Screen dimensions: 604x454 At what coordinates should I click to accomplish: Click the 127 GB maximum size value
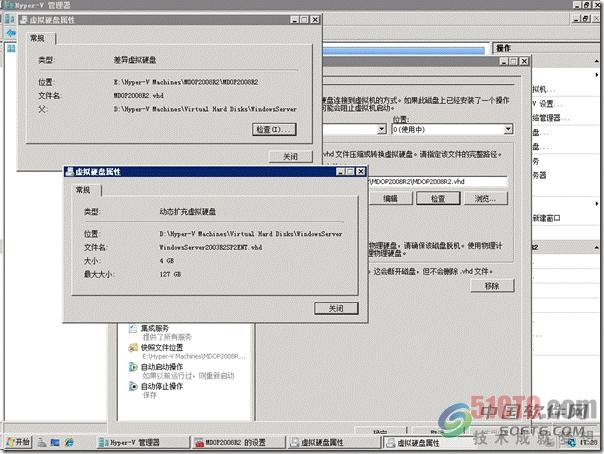[x=170, y=275]
